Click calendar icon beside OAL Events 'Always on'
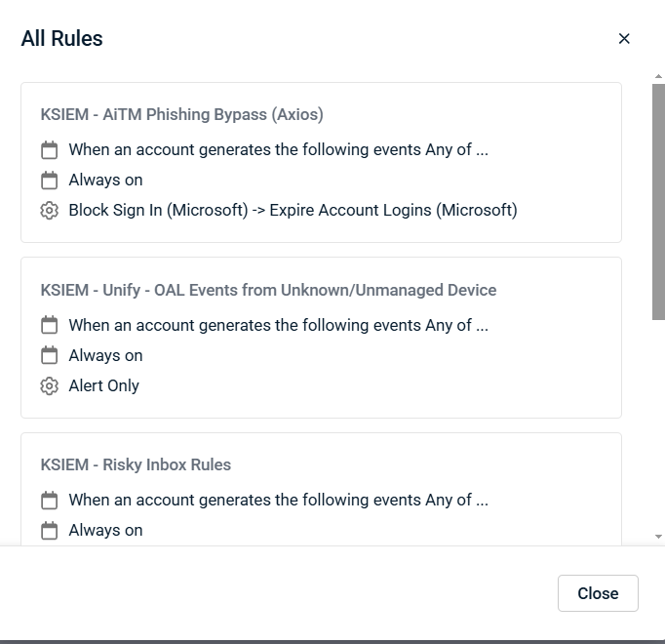This screenshot has width=665, height=644. pyautogui.click(x=50, y=355)
